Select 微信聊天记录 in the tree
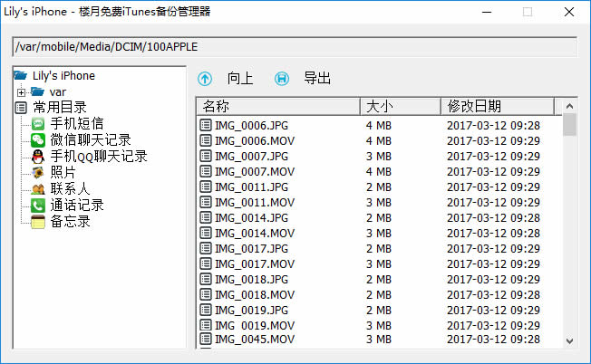The width and height of the screenshot is (591, 364). click(x=91, y=140)
